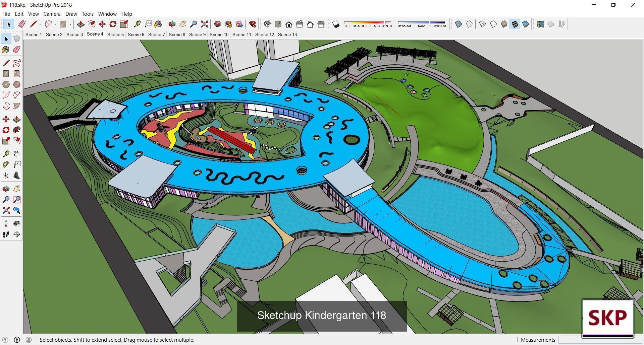
Task: Go to the Scene 10 tab
Action: [x=219, y=34]
